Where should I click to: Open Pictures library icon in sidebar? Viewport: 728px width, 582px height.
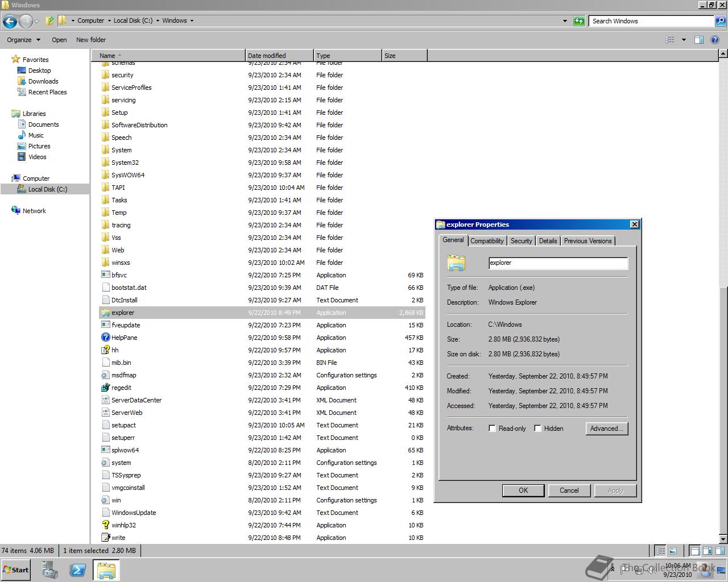pos(22,146)
